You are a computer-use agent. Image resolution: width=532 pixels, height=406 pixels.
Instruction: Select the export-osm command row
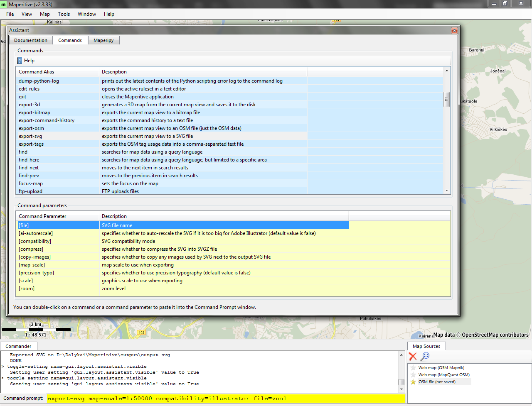click(x=229, y=128)
